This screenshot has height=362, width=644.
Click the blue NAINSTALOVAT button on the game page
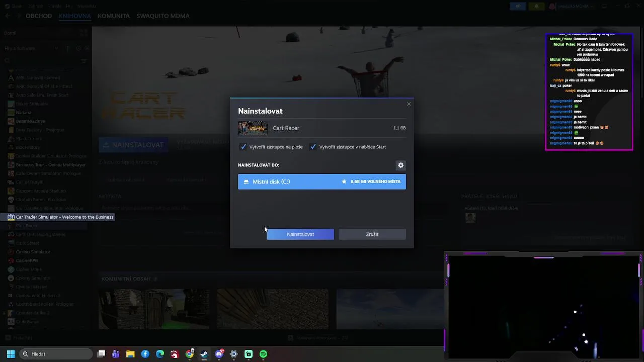tap(133, 145)
